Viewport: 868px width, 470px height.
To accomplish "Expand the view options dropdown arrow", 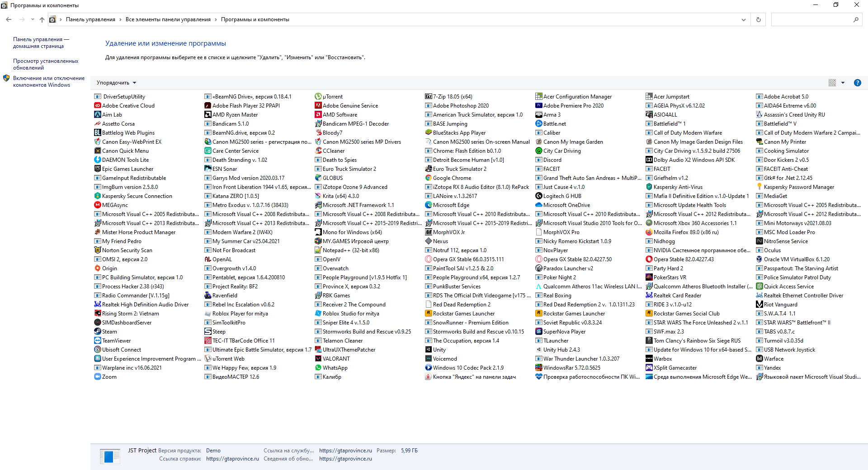I will [843, 83].
